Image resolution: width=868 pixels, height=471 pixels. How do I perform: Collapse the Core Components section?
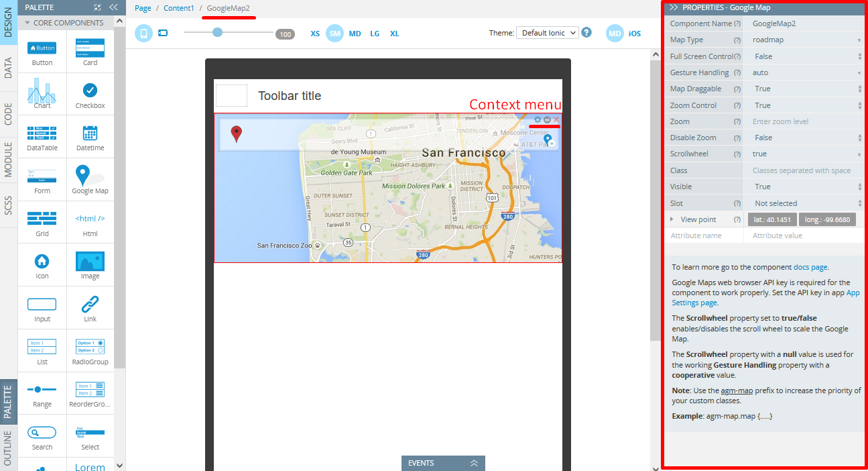tap(64, 22)
